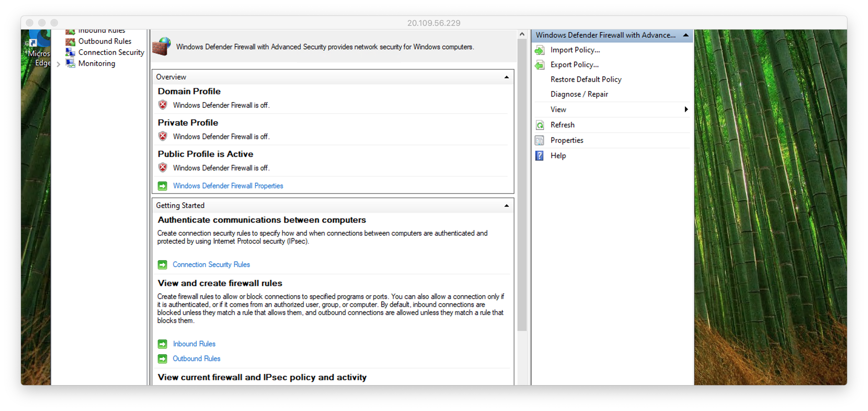
Task: Click the Outbound Rules tree icon
Action: tap(70, 42)
